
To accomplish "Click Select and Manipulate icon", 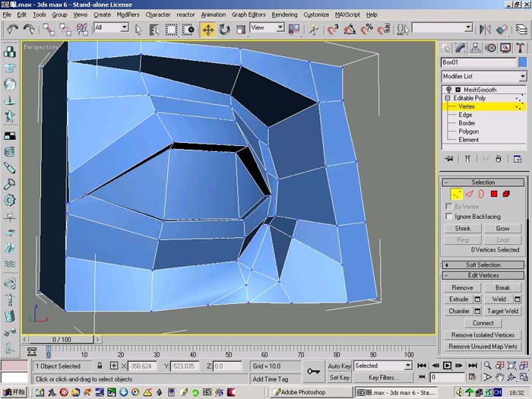I will pyautogui.click(x=313, y=30).
